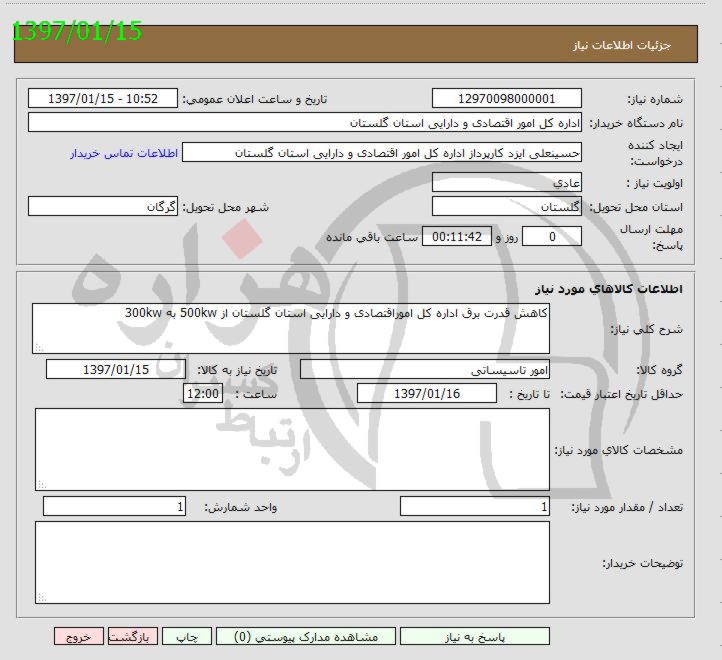The height and width of the screenshot is (660, 722).
Task: Click the شرح کلی نیاز text area
Action: [x=291, y=328]
